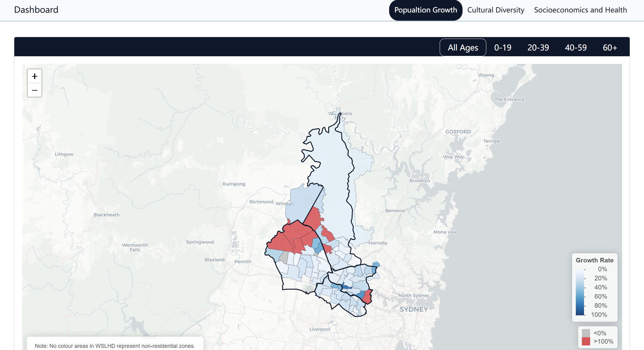The height and width of the screenshot is (350, 644).
Task: Choose the 40-59 age group
Action: [x=575, y=47]
